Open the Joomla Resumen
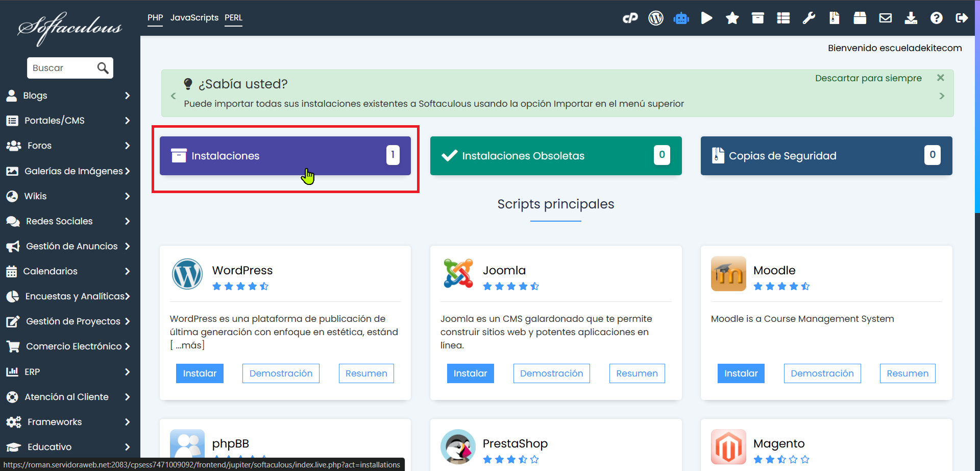Viewport: 980px width, 471px height. 637,373
